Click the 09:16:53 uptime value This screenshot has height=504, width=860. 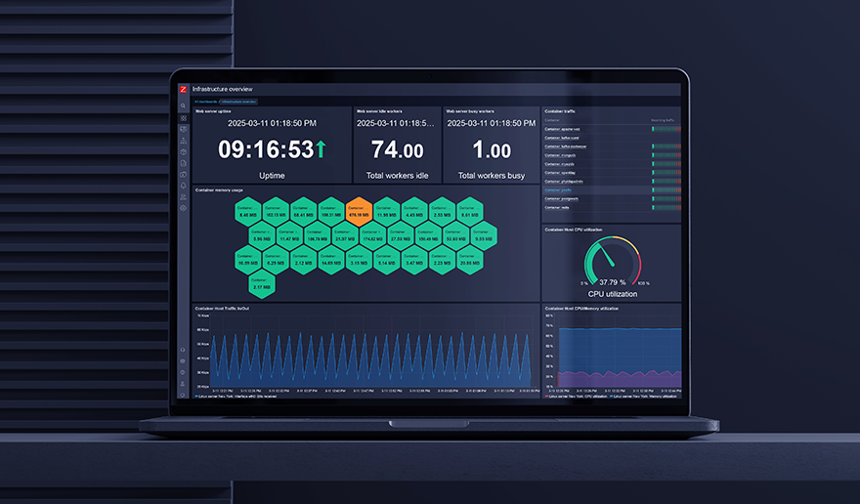[x=266, y=149]
